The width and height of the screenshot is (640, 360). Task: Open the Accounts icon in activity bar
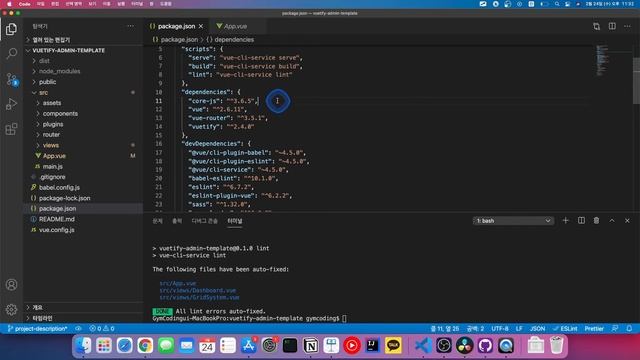[x=11, y=284]
